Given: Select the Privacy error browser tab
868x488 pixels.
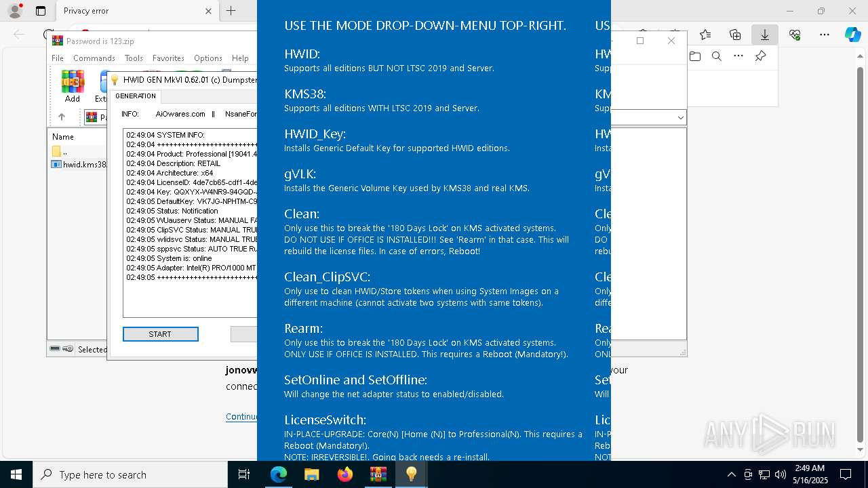Looking at the screenshot, I should [x=129, y=11].
